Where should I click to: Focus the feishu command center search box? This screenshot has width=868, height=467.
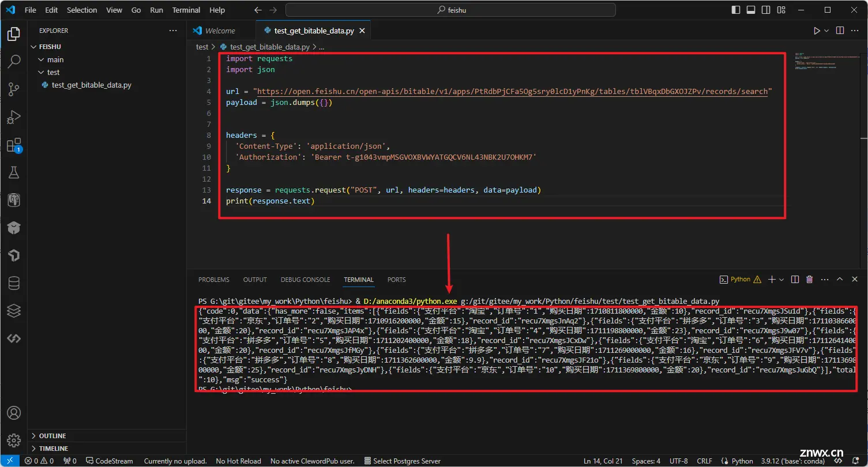click(450, 10)
